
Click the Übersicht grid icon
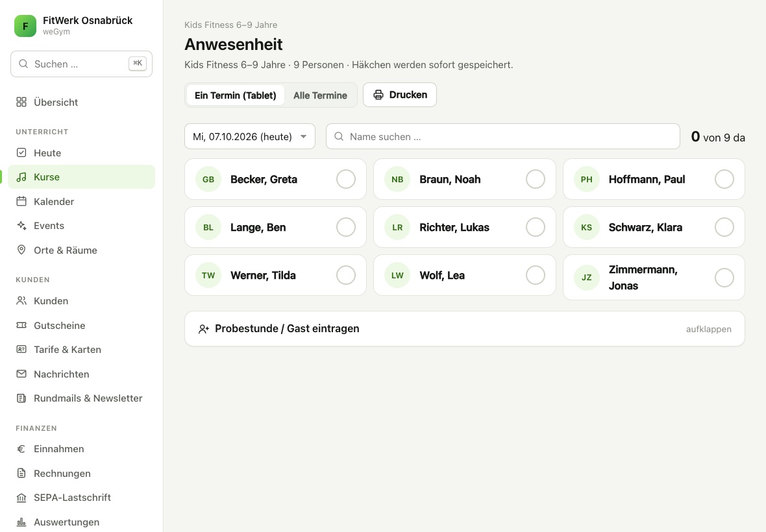21,102
